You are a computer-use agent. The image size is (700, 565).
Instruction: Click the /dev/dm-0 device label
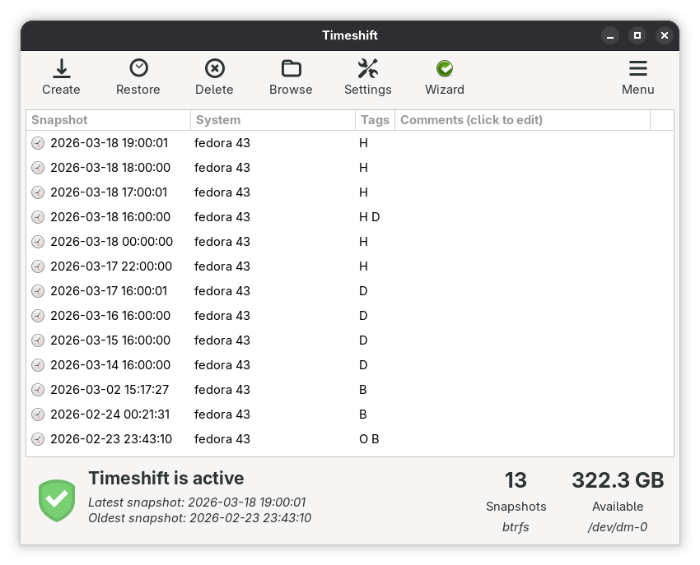tap(618, 527)
